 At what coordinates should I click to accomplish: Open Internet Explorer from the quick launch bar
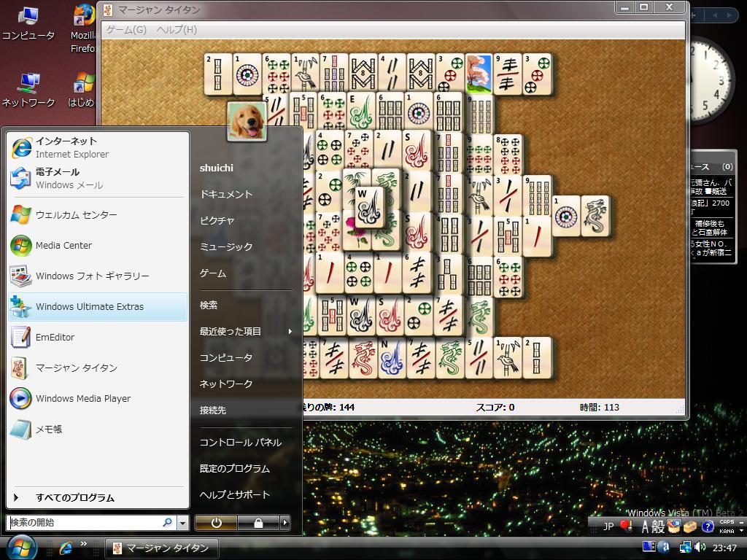coord(66,548)
